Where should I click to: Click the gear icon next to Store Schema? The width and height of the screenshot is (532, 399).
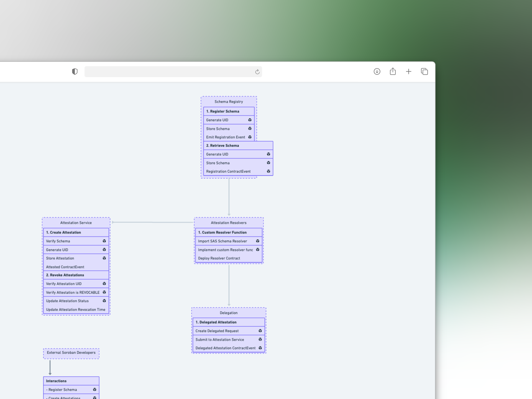click(249, 128)
